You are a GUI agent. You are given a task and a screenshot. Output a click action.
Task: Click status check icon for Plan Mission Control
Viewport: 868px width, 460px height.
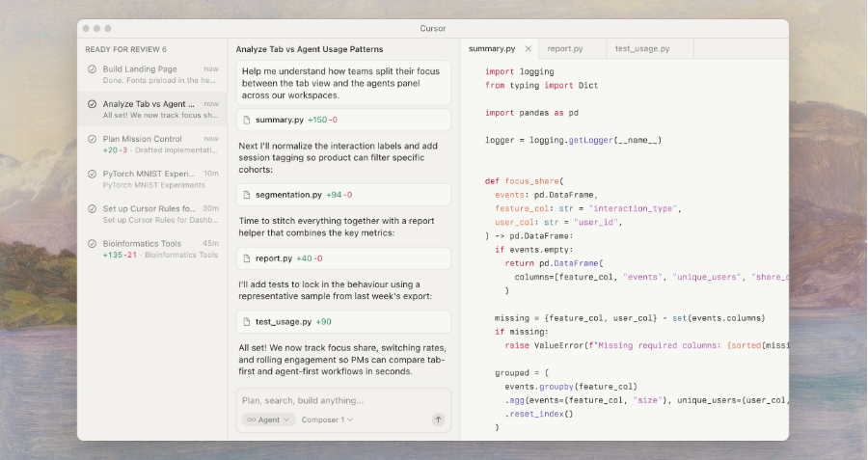click(92, 139)
